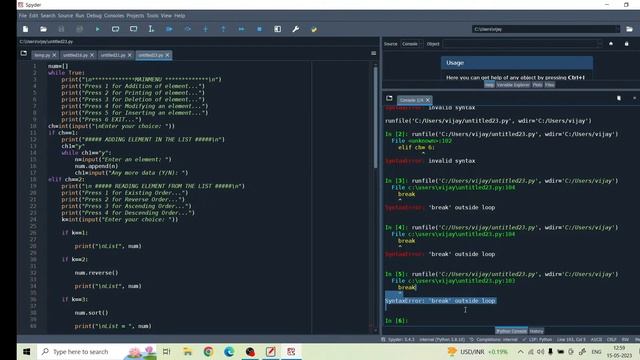Switch to the untitled21.py editor tab
640x360 pixels.
(113, 55)
